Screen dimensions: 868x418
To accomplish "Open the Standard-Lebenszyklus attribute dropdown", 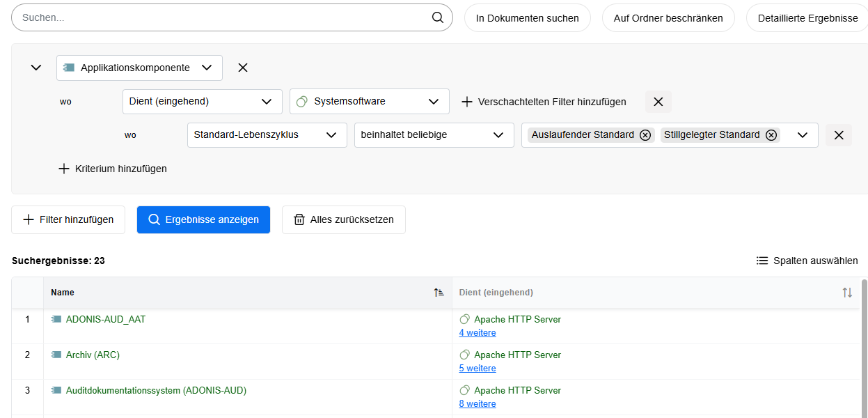I will click(x=267, y=134).
